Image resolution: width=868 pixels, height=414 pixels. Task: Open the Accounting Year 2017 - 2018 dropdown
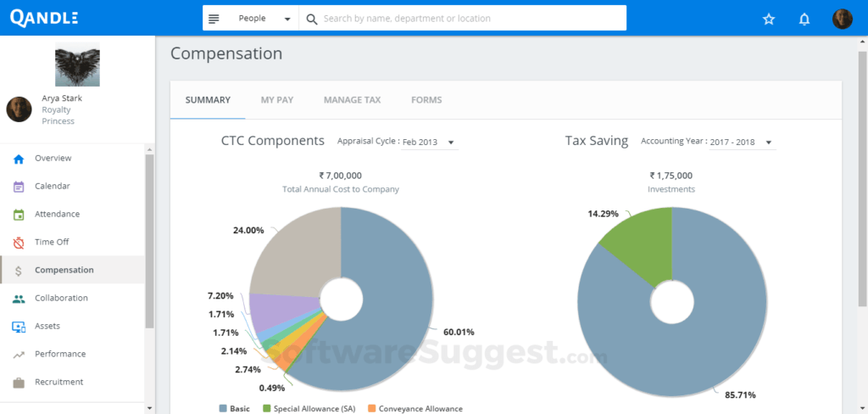coord(743,143)
